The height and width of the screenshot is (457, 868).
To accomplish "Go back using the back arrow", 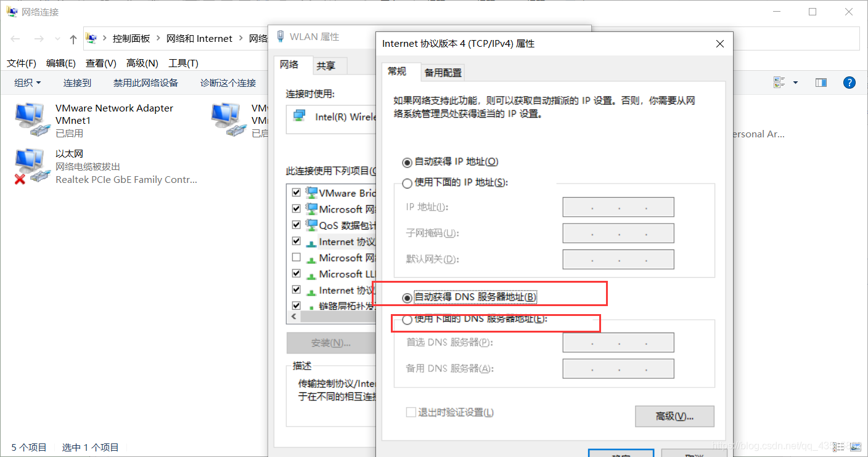I will (x=15, y=39).
